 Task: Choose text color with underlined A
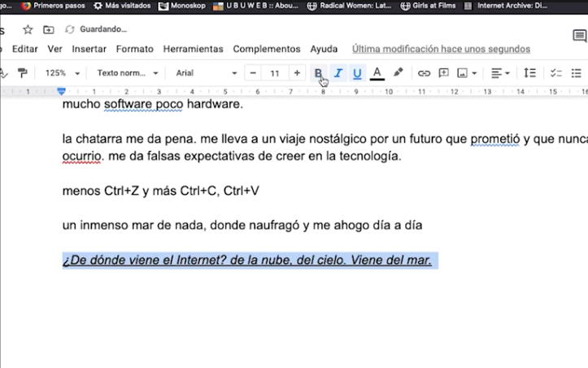tap(377, 73)
